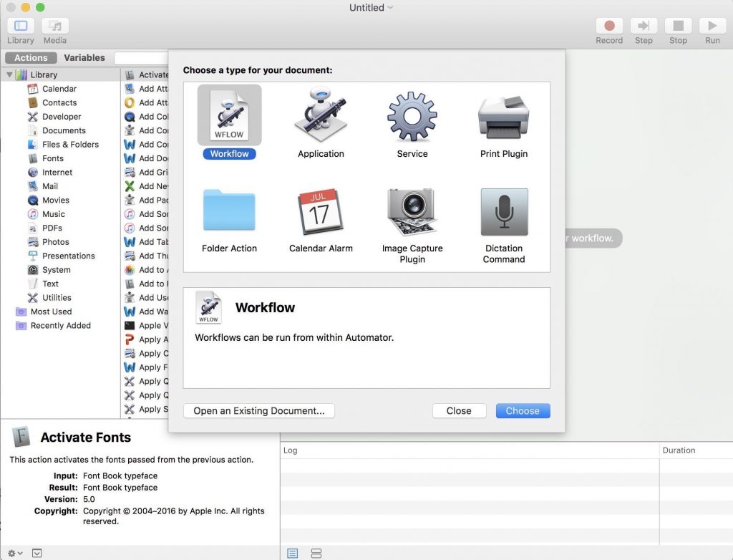The height and width of the screenshot is (560, 733).
Task: Open the Presentations category
Action: (x=69, y=256)
